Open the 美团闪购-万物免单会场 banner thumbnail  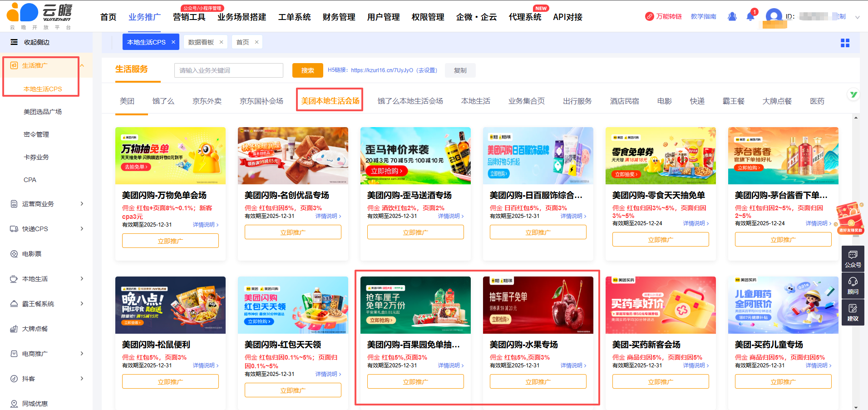(170, 156)
